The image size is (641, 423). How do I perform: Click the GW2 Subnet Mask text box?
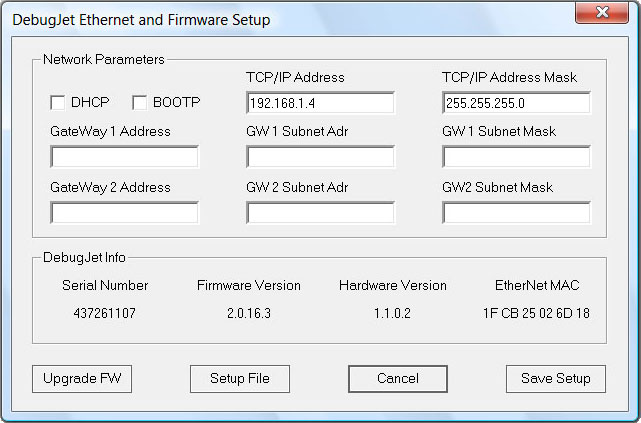coord(516,213)
